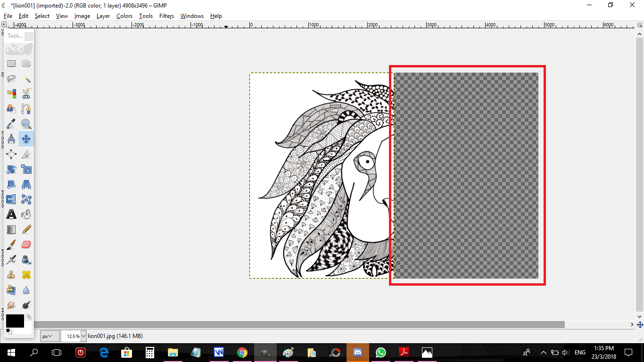Select the Select by Color tool
This screenshot has height=362, width=644.
11,94
